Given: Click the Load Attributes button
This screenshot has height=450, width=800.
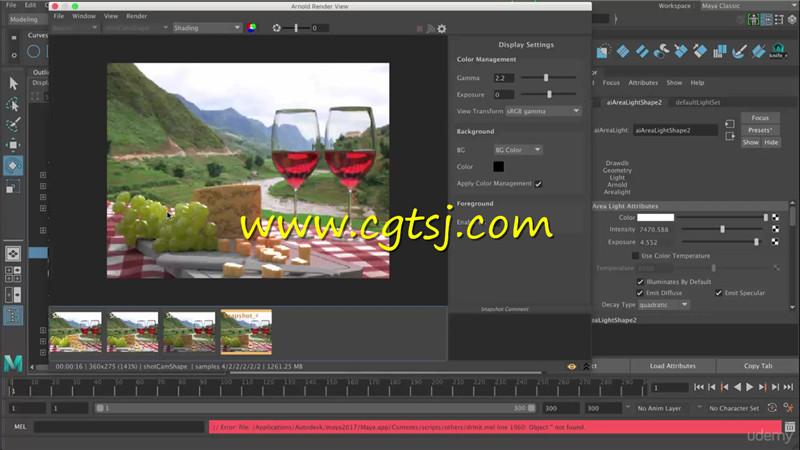Looking at the screenshot, I should [x=672, y=366].
